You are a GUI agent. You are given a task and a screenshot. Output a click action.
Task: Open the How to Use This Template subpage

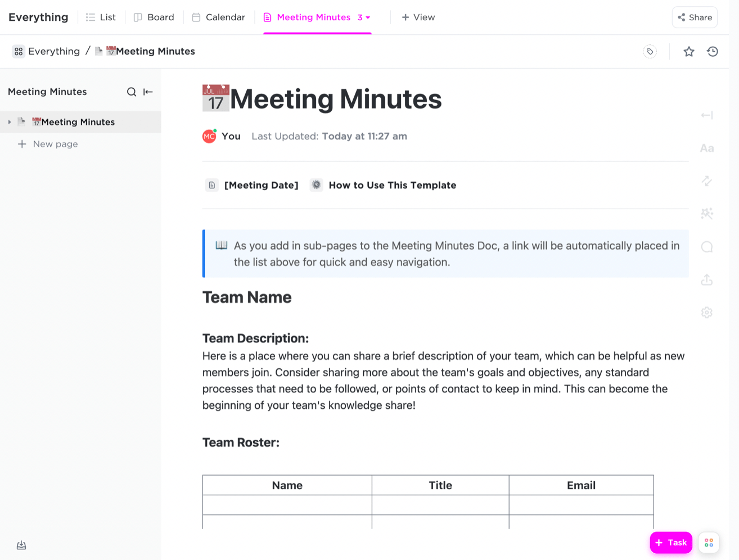392,185
